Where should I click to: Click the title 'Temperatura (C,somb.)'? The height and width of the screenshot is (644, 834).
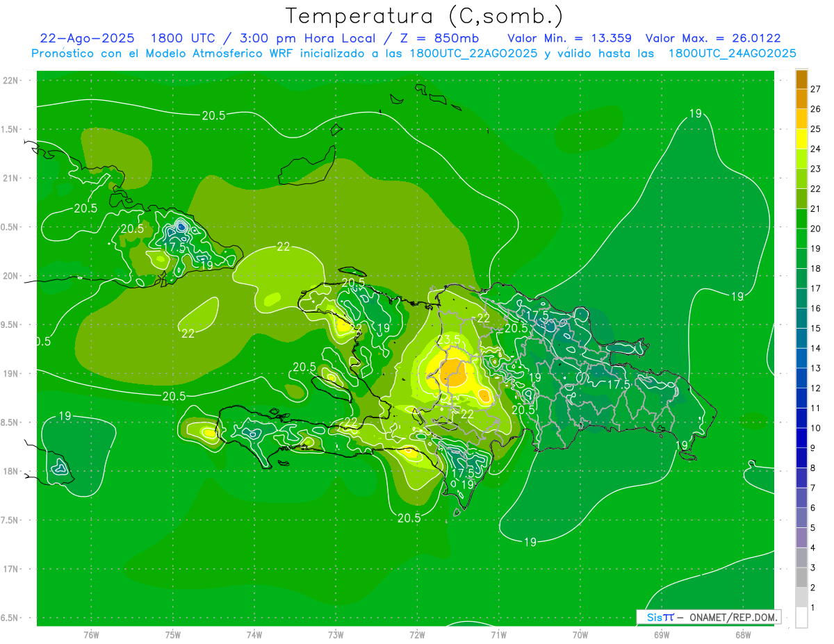(424, 16)
